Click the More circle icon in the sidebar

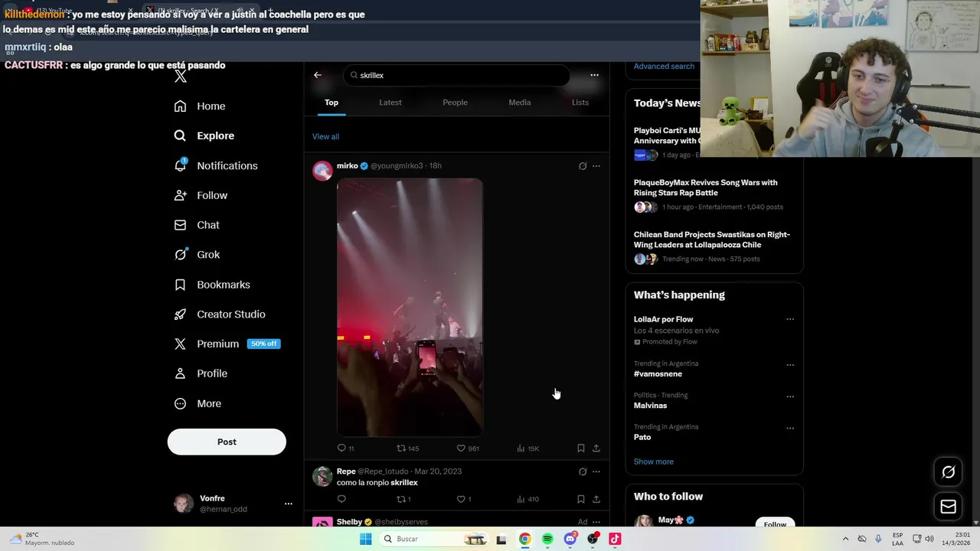180,403
